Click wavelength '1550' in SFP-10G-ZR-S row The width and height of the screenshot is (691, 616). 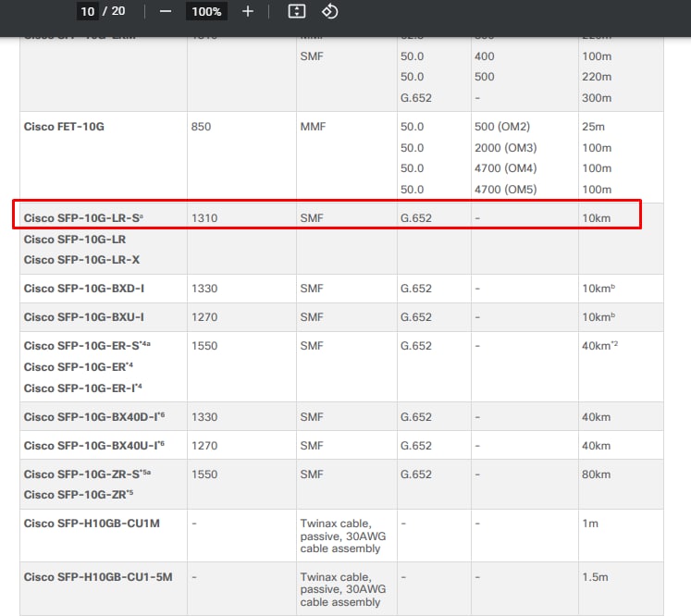tap(204, 474)
